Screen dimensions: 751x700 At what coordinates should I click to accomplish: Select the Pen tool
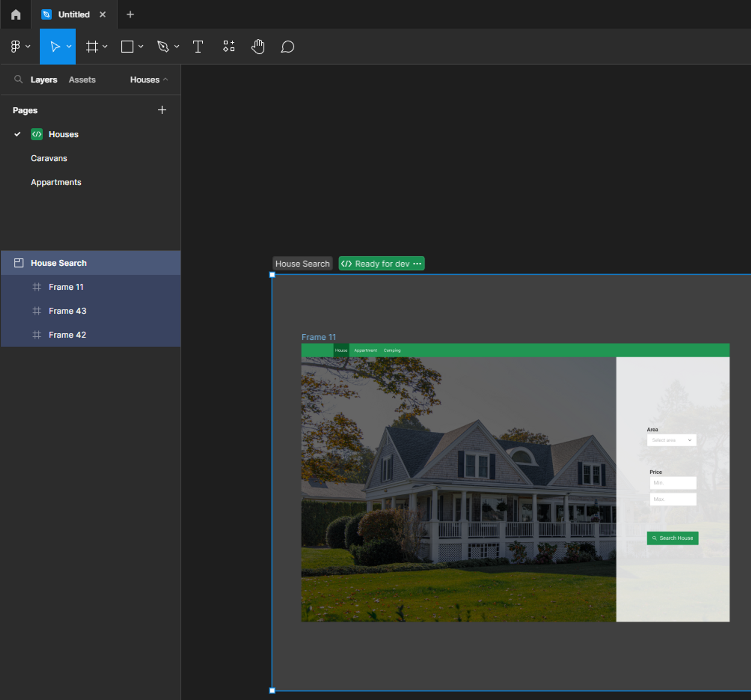pos(163,47)
